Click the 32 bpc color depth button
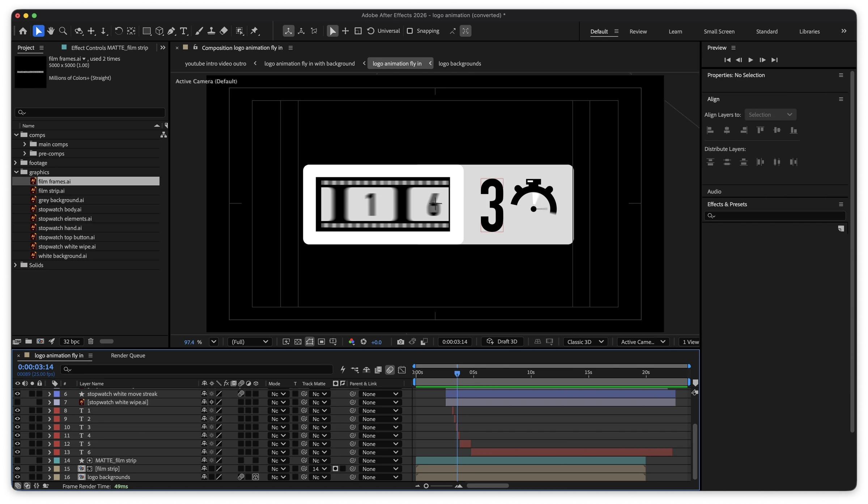868x504 pixels. click(72, 342)
